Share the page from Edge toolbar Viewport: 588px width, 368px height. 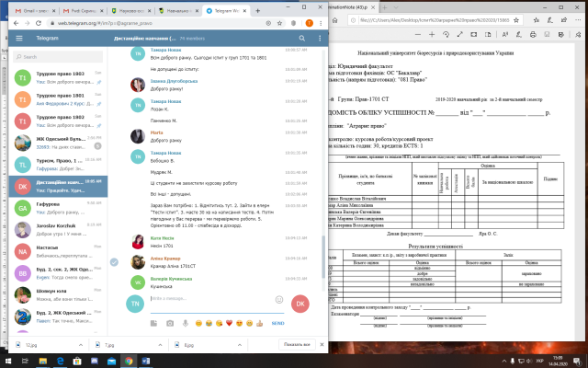563,20
